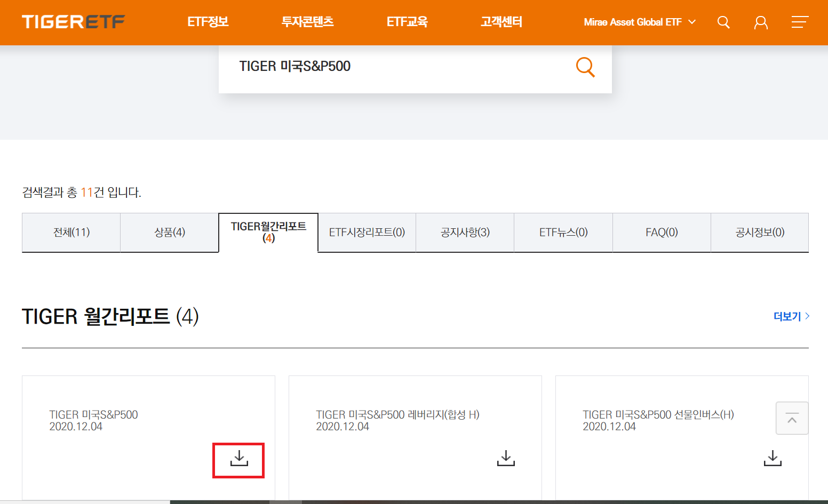
Task: Click the TIGER 월간리포트 (4) section heading
Action: pyautogui.click(x=110, y=316)
